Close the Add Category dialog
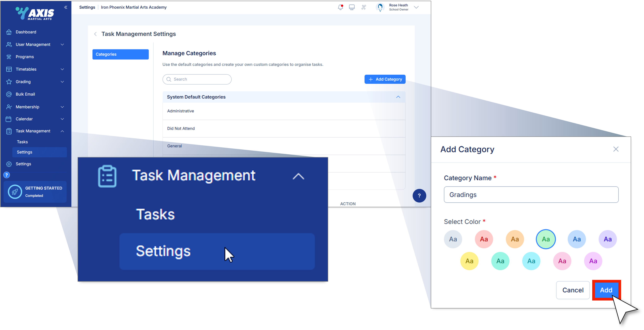 click(x=616, y=149)
